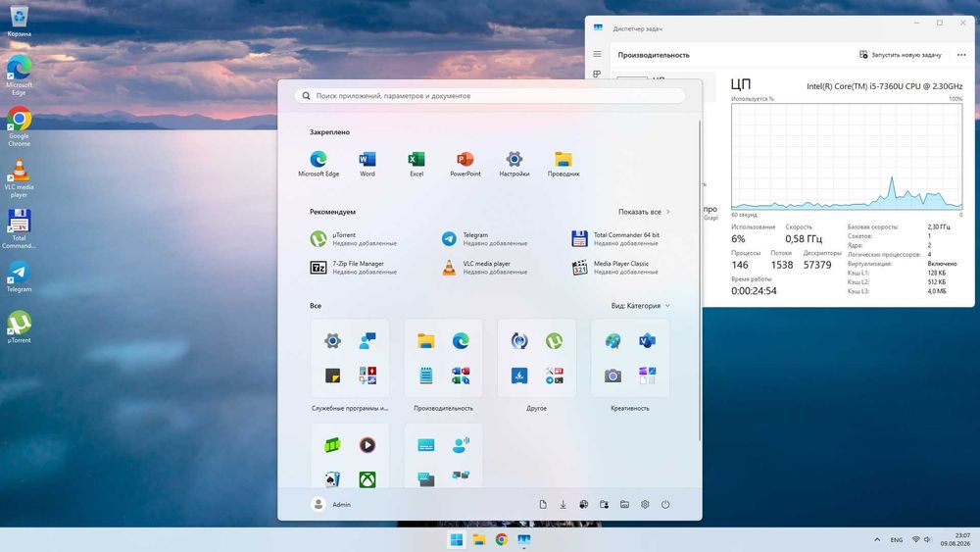Open Вид: Категория dropdown
Viewport: 980px width, 552px height.
point(641,306)
